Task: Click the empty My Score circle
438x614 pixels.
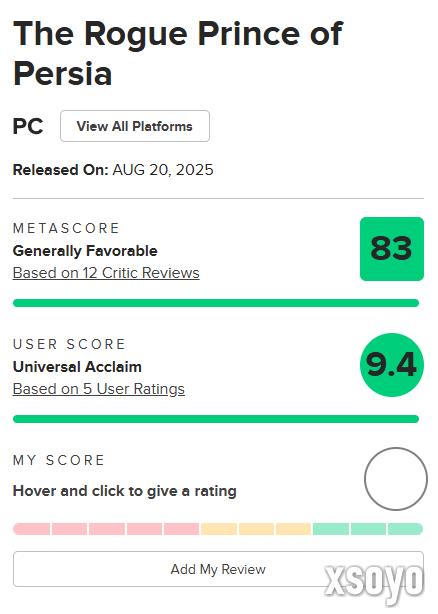Action: (396, 479)
